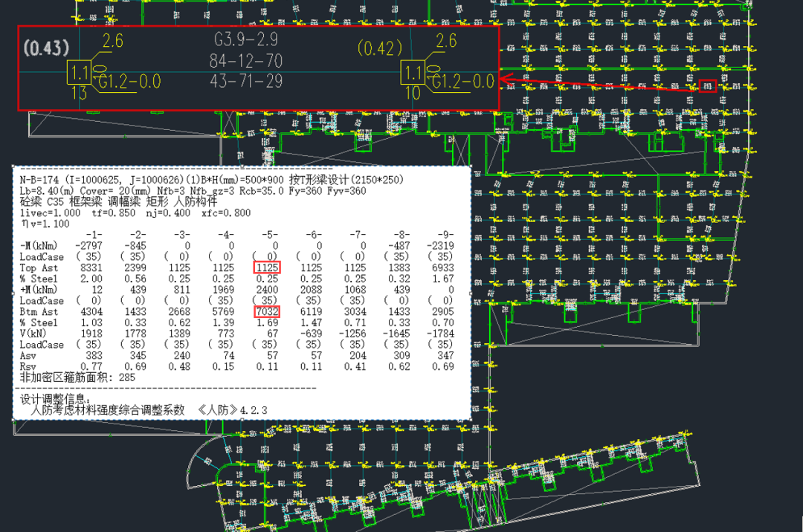Select the yellow (0.42) label in detail

[379, 48]
